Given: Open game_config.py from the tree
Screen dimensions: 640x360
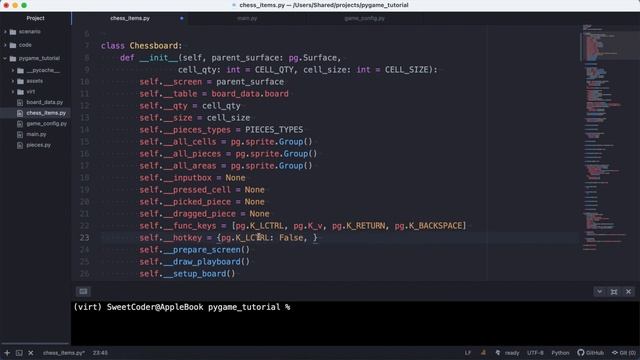Looking at the screenshot, I should point(47,124).
